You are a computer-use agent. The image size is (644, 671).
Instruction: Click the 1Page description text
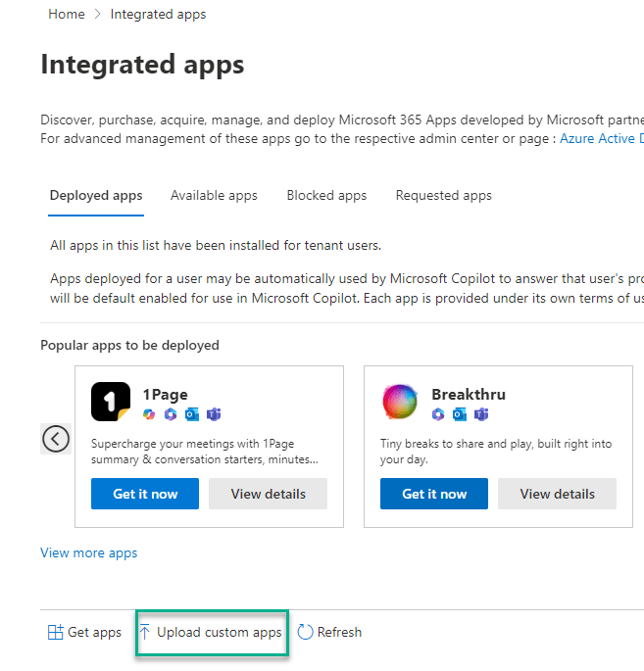[x=205, y=452]
